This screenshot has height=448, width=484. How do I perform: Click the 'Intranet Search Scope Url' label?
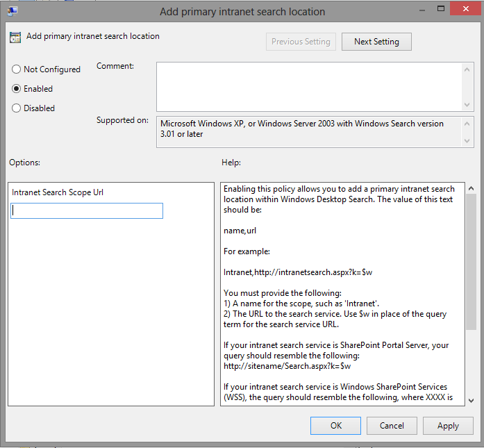coord(58,192)
